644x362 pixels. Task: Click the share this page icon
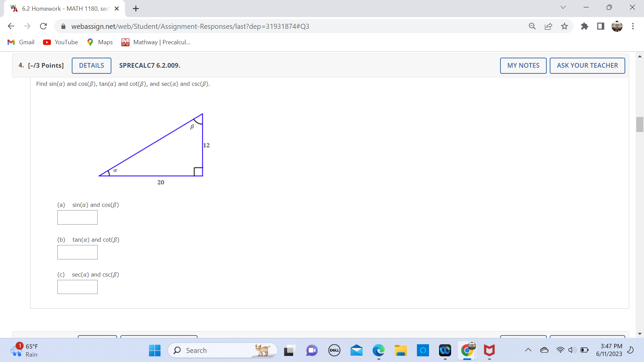548,26
